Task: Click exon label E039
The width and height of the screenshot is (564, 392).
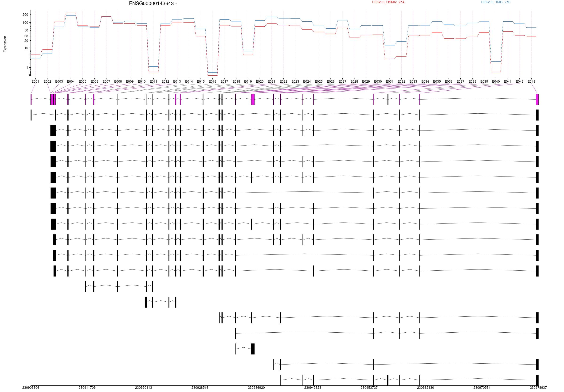Action: [x=484, y=81]
